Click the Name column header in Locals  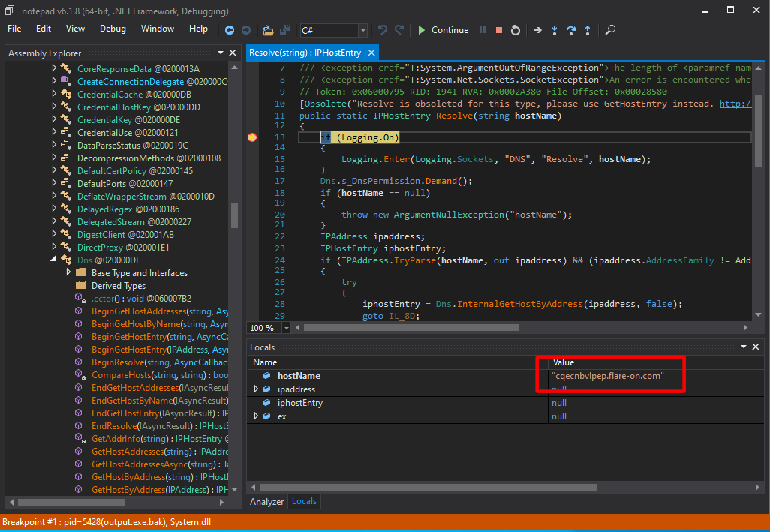(397, 362)
